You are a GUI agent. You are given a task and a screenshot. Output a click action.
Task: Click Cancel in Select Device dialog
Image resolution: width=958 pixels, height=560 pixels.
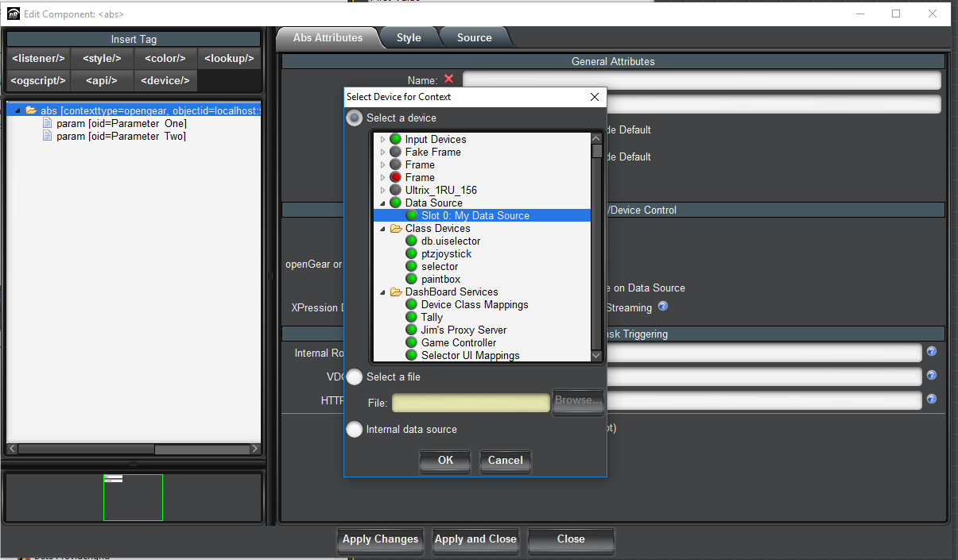506,460
